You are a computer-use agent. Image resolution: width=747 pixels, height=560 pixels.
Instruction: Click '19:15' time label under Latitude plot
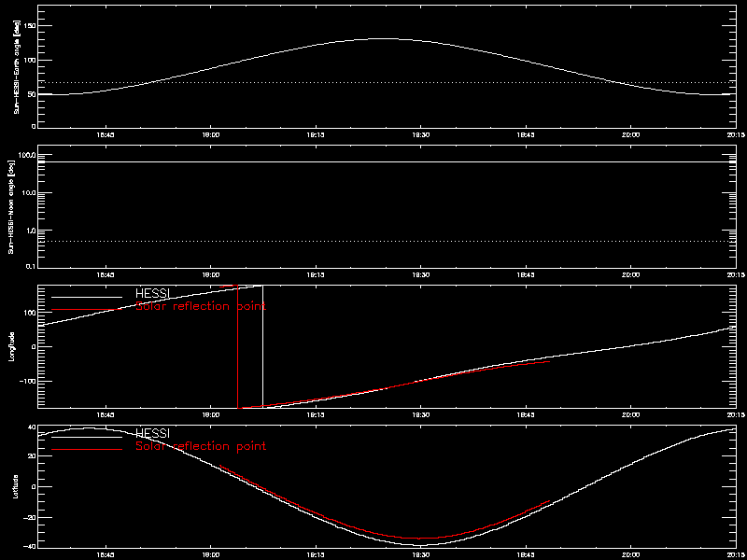[x=316, y=555]
